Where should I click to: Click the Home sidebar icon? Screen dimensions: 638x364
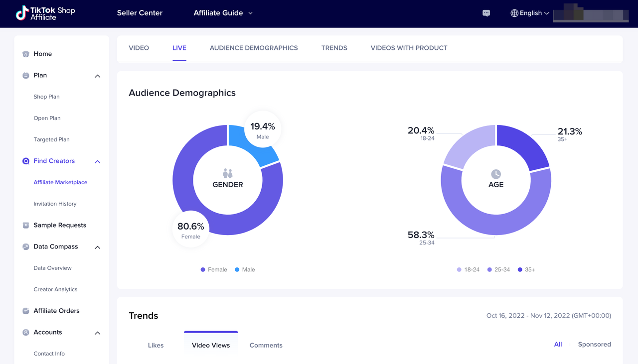click(26, 54)
